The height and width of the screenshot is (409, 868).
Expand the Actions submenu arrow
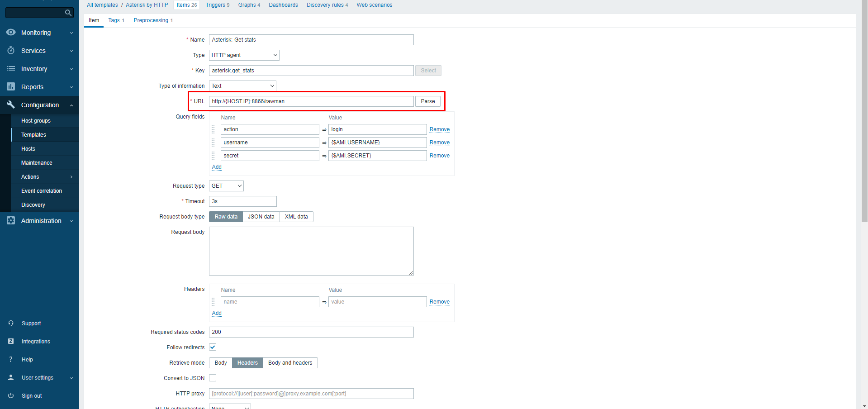[71, 177]
